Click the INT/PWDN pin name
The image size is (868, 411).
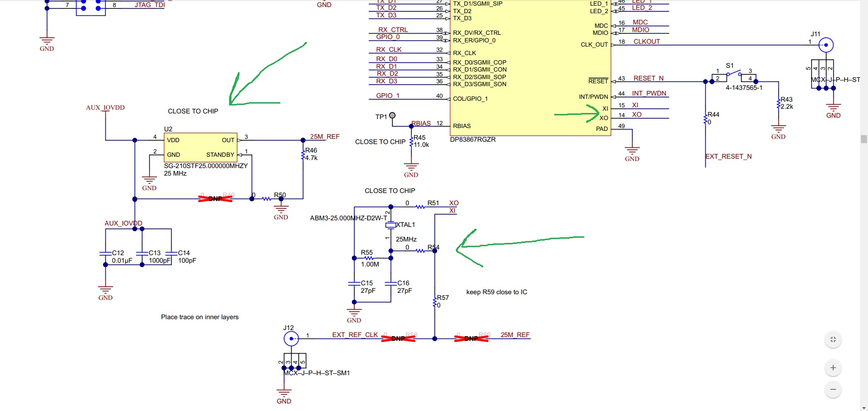(593, 97)
